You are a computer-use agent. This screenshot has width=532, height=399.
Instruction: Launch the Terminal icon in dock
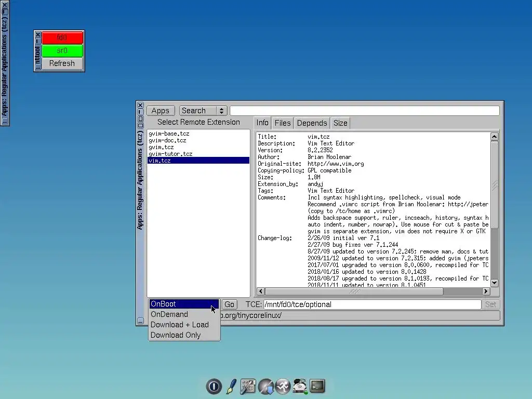[x=317, y=386]
